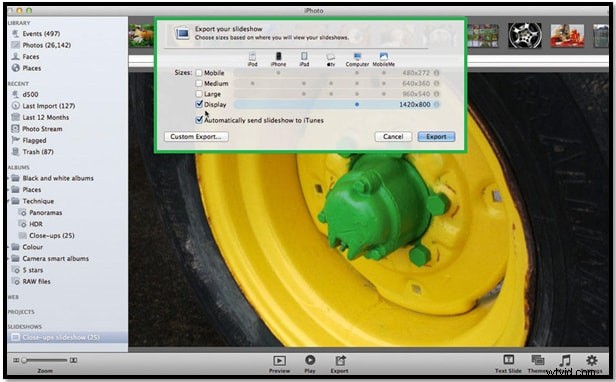Click the blue Export button
The image size is (616, 382).
[x=436, y=137]
